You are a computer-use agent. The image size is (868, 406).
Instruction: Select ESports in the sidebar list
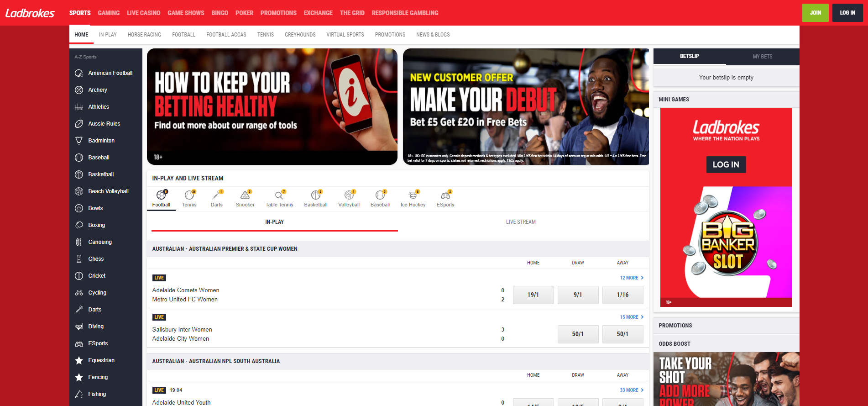tap(106, 343)
